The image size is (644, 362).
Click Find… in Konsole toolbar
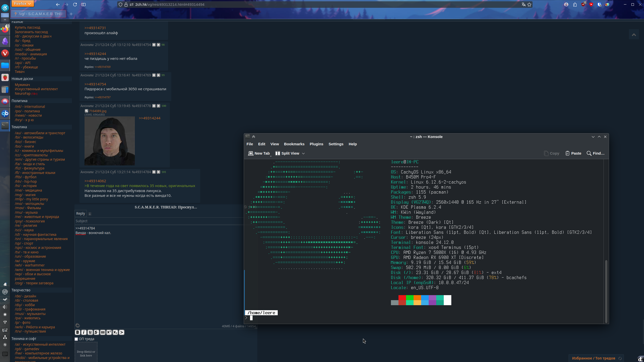click(x=595, y=153)
